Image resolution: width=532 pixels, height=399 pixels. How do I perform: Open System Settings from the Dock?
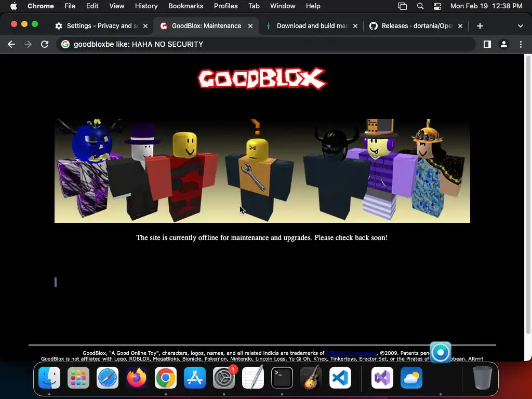(x=224, y=378)
